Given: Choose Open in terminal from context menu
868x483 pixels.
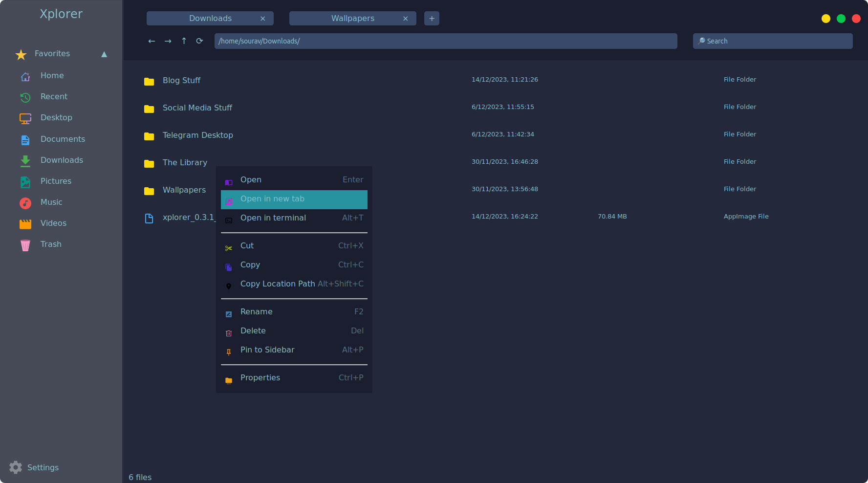Looking at the screenshot, I should pyautogui.click(x=273, y=218).
